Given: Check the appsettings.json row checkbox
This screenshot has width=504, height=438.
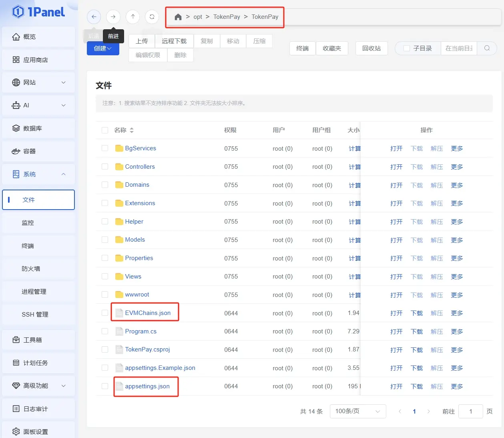Looking at the screenshot, I should pos(105,386).
